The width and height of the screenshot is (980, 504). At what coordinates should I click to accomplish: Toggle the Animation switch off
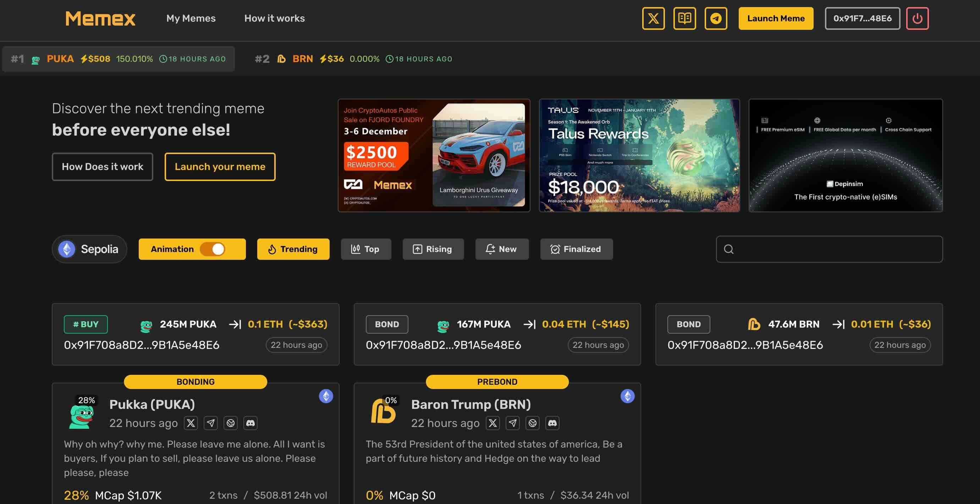pos(217,249)
